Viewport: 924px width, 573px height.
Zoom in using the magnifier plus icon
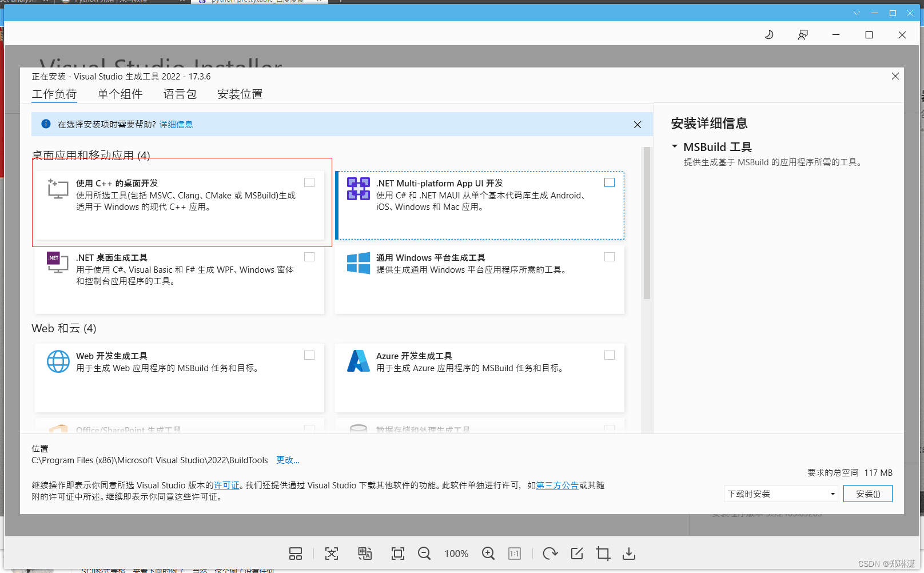(488, 554)
